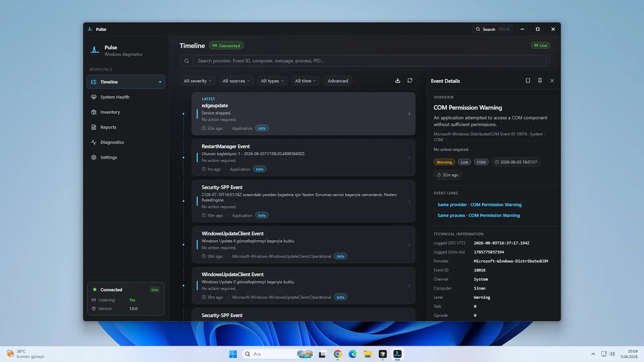Select the Unix ms value 1785775037194

point(489,252)
